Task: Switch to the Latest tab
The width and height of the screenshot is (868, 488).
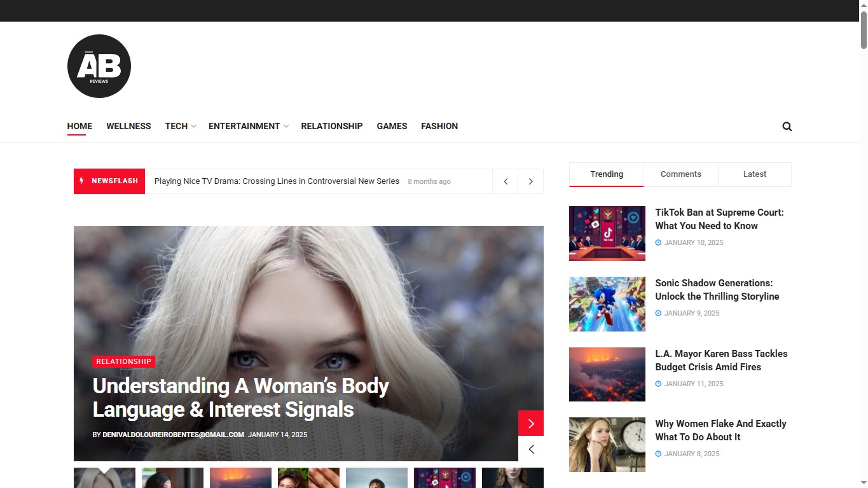Action: click(755, 174)
